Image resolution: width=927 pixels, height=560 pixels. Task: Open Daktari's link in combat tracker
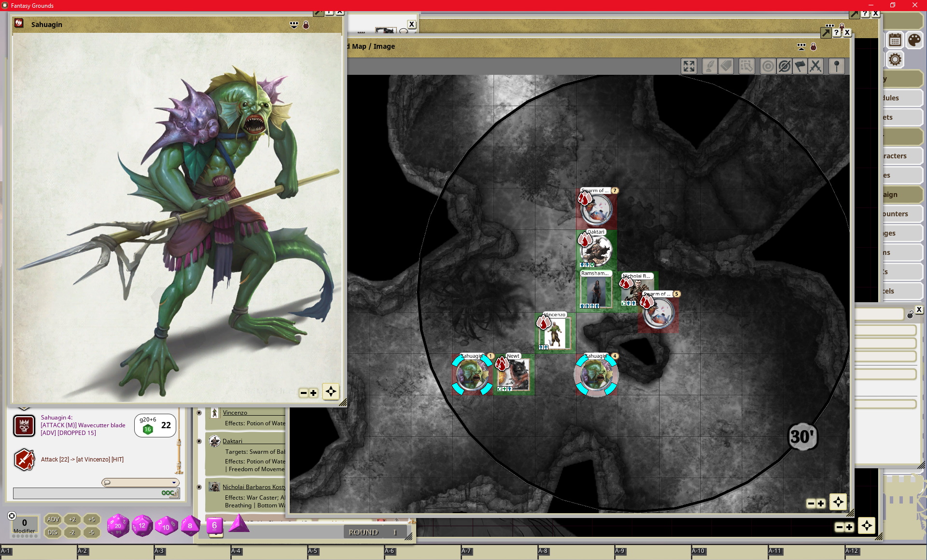point(232,441)
